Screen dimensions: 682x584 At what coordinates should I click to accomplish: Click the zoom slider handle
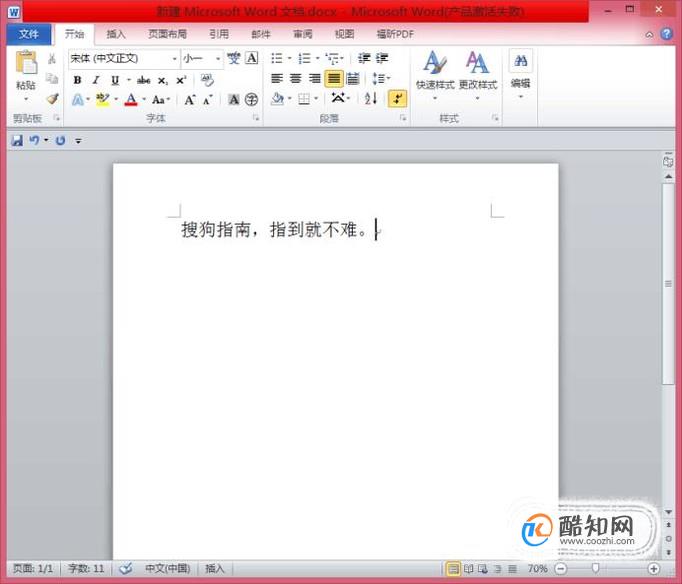[x=595, y=568]
